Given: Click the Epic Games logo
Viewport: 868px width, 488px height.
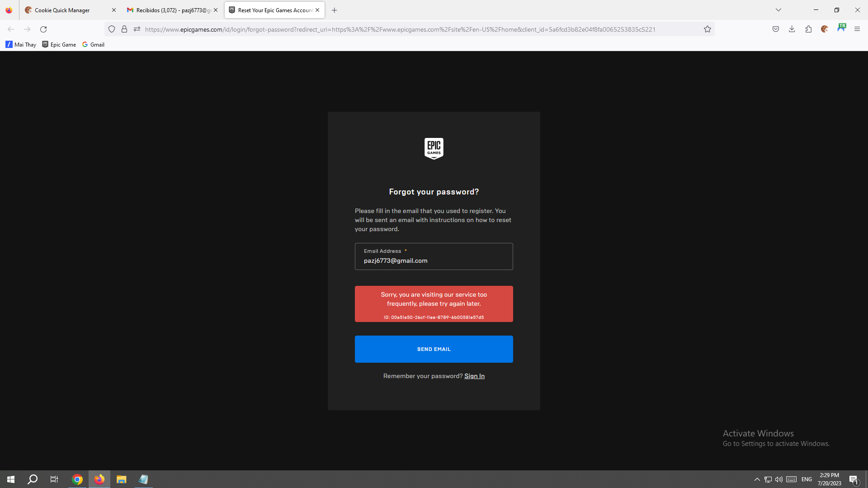Looking at the screenshot, I should click(434, 148).
